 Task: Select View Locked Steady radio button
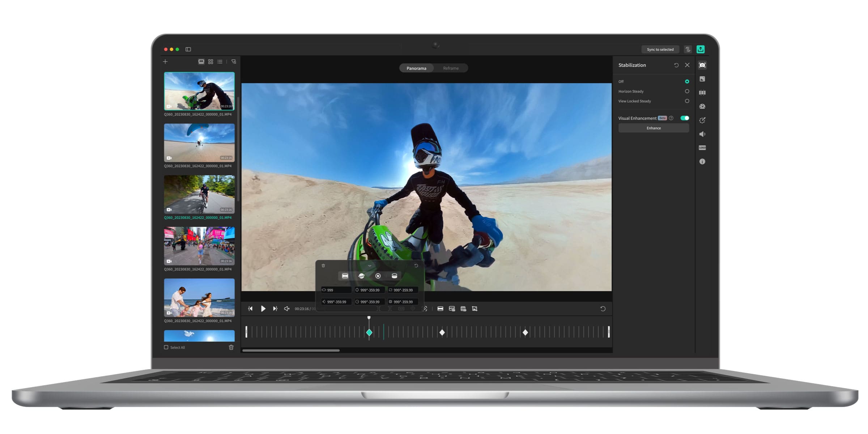pos(687,101)
